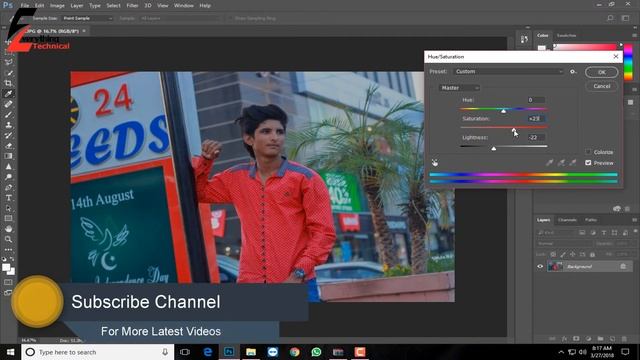640x360 pixels.
Task: Open the preset options gear in Hue/Saturation
Action: pyautogui.click(x=573, y=71)
